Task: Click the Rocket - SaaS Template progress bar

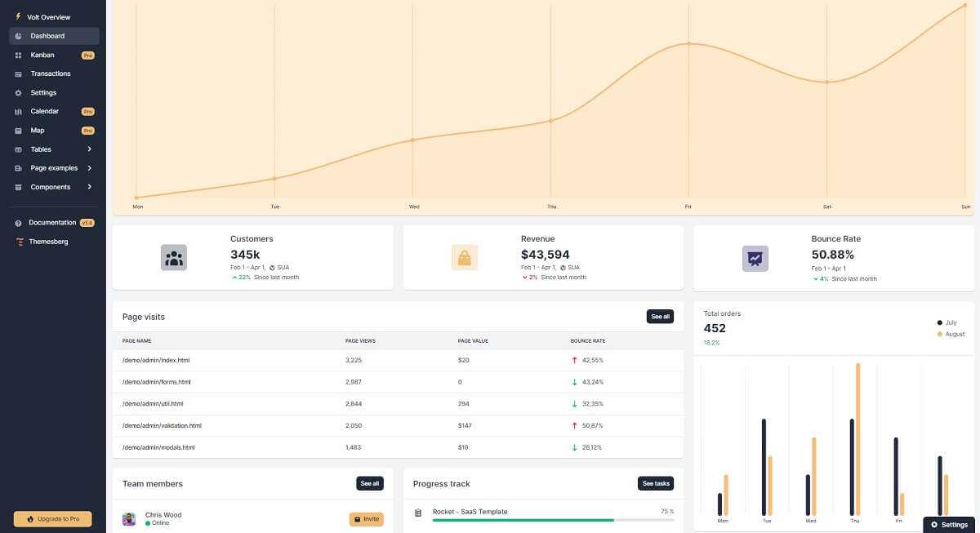Action: click(553, 520)
